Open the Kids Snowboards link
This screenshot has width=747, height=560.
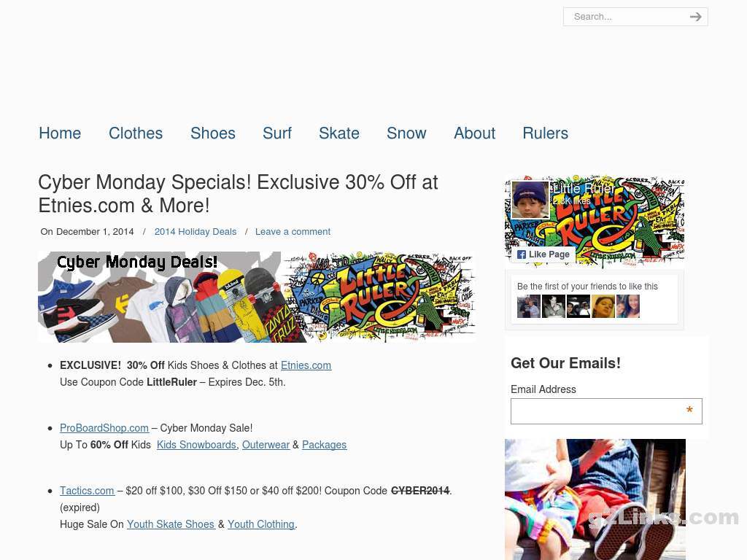[x=197, y=445]
